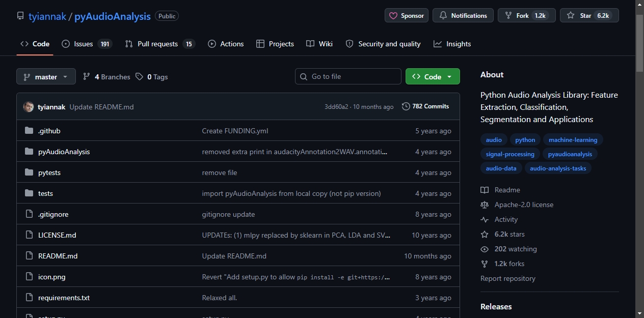
Task: Click the file icon for LICENSE.md
Action: [x=29, y=235]
